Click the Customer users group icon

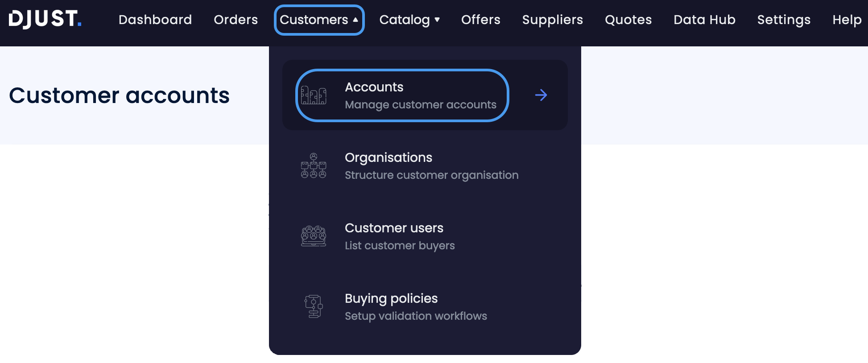[314, 236]
